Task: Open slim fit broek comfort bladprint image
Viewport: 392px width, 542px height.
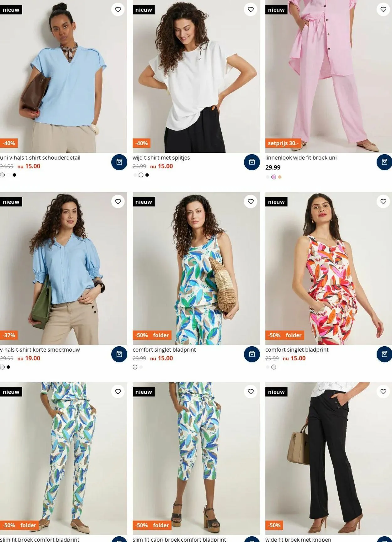Action: pyautogui.click(x=64, y=458)
